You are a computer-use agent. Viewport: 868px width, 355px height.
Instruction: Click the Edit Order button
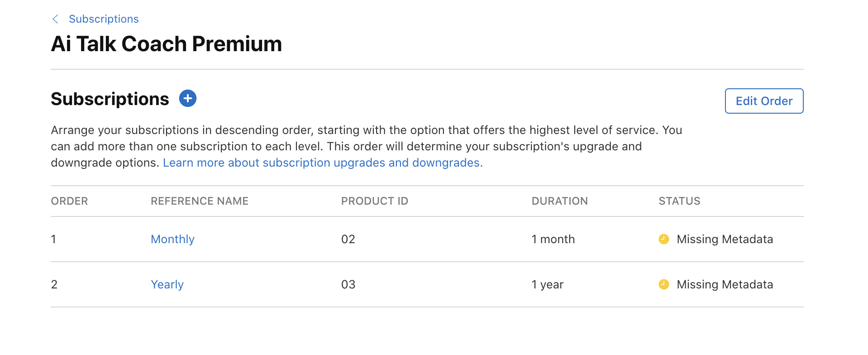[763, 101]
